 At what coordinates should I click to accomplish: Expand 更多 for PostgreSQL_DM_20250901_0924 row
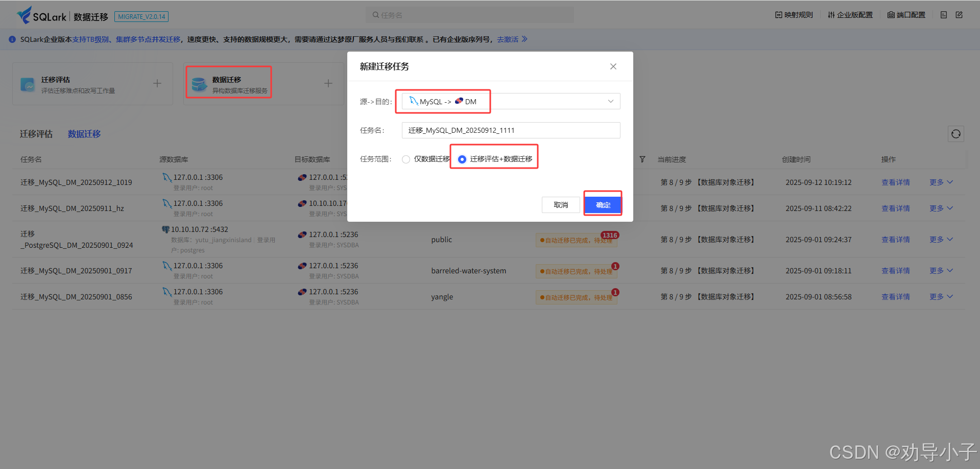(x=941, y=240)
